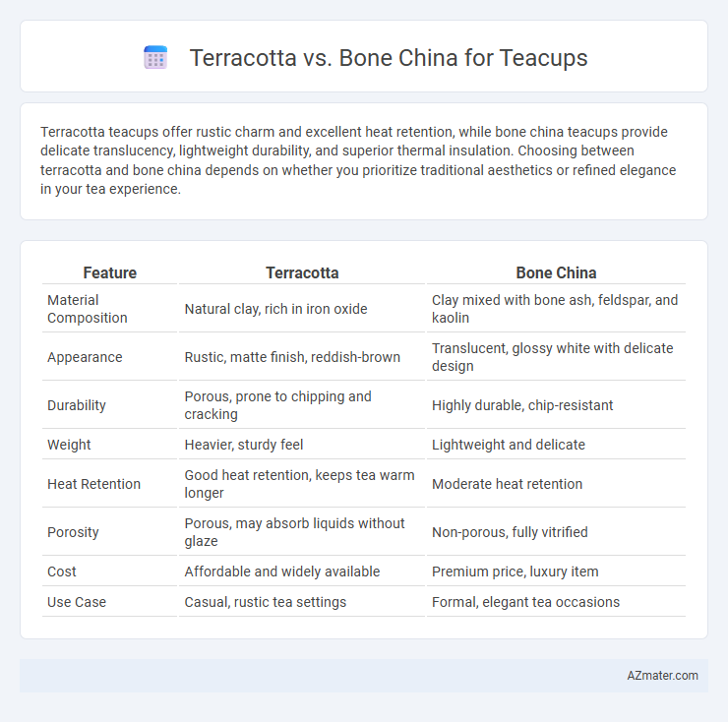The width and height of the screenshot is (728, 722).
Task: Click the Bone China column header
Action: 556,273
